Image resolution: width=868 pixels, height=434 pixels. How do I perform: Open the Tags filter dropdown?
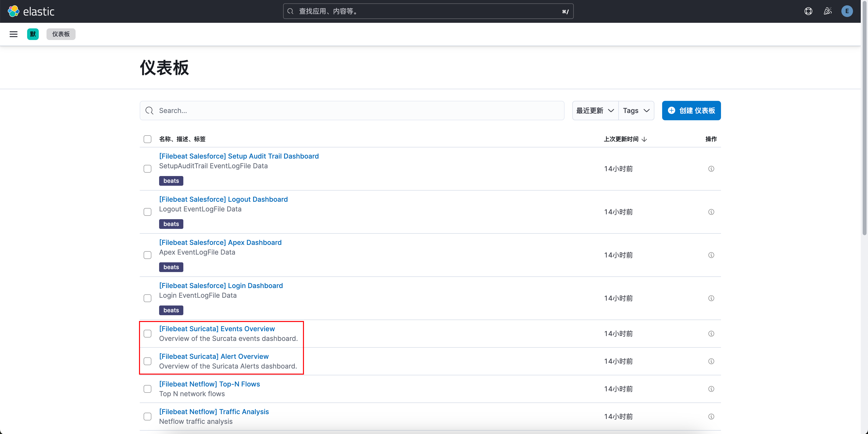point(636,111)
